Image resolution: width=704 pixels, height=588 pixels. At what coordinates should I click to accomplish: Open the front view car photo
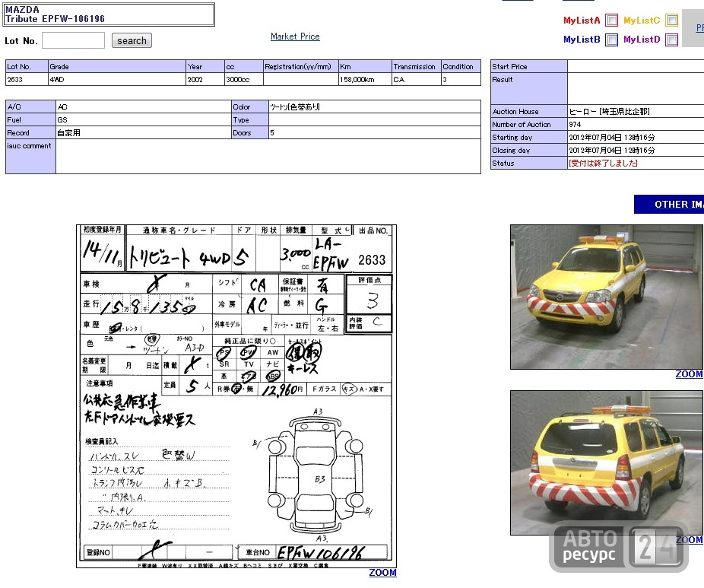(607, 297)
